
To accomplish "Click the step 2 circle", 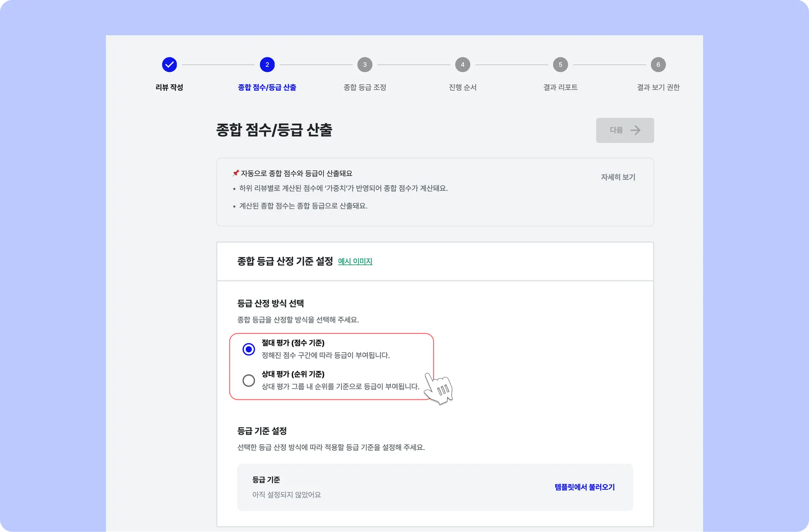I will [267, 65].
